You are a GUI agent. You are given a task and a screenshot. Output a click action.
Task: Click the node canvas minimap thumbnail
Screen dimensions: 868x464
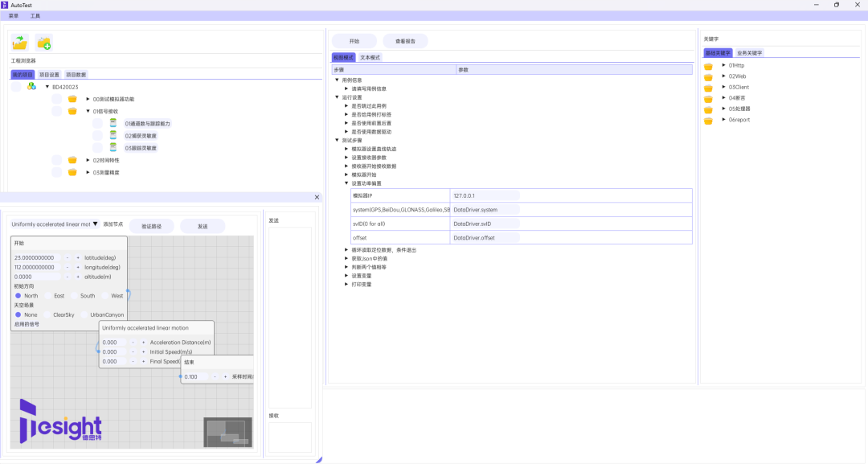point(227,432)
